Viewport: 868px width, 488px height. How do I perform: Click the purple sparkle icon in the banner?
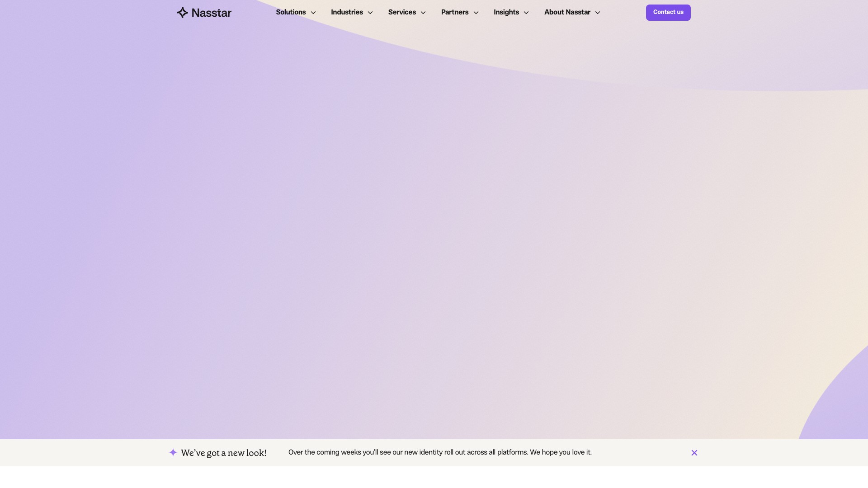[x=173, y=452]
